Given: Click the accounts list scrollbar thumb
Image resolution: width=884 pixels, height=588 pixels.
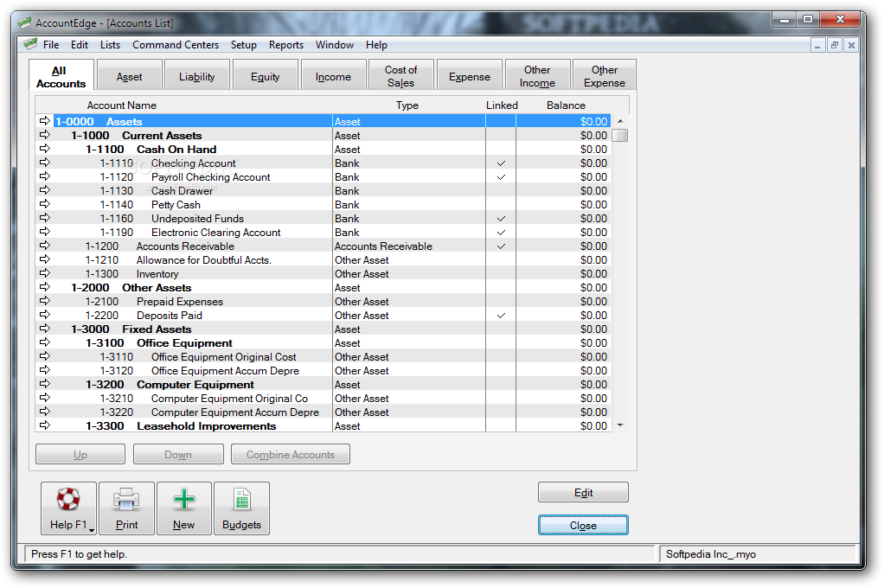Looking at the screenshot, I should [x=620, y=135].
